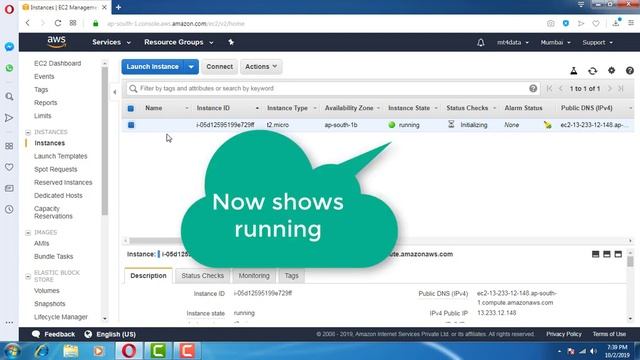Open Launch Templates in sidebar

click(60, 156)
